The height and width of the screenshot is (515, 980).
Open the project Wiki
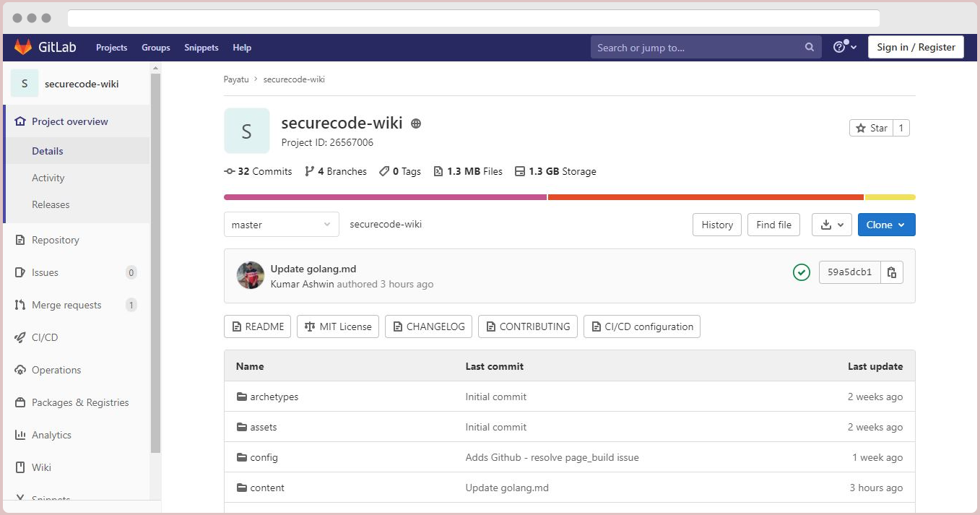click(x=40, y=467)
